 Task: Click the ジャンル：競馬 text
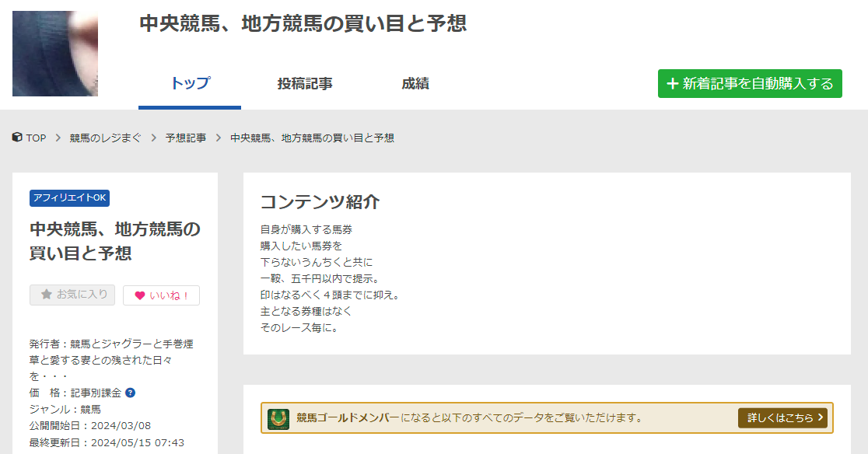tap(65, 409)
